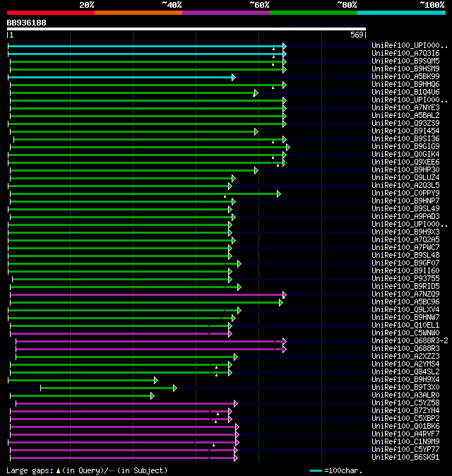The image size is (452, 476).
Task: Select label UniRef100_Q9XEE6
Action: 405,162
